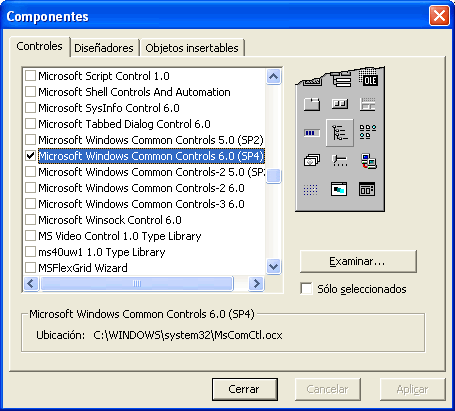Select the ListView icon in toolbox preview
Screen dimensions: 455x411
click(x=368, y=132)
